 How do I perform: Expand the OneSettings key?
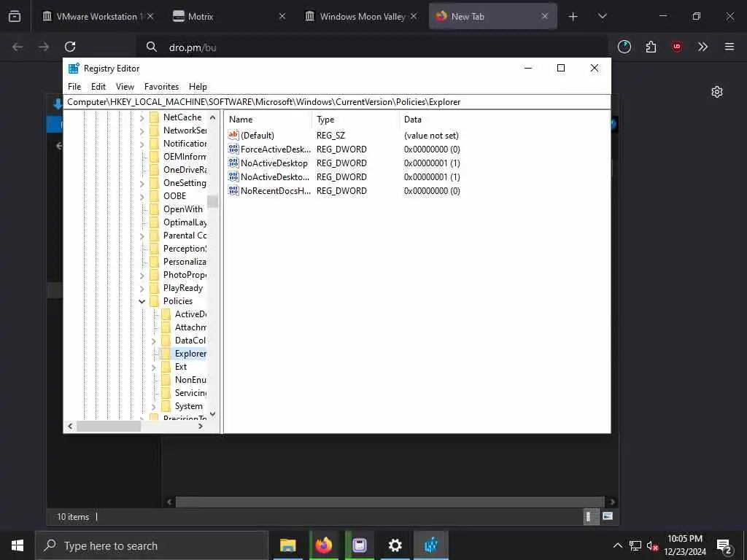[x=142, y=183]
